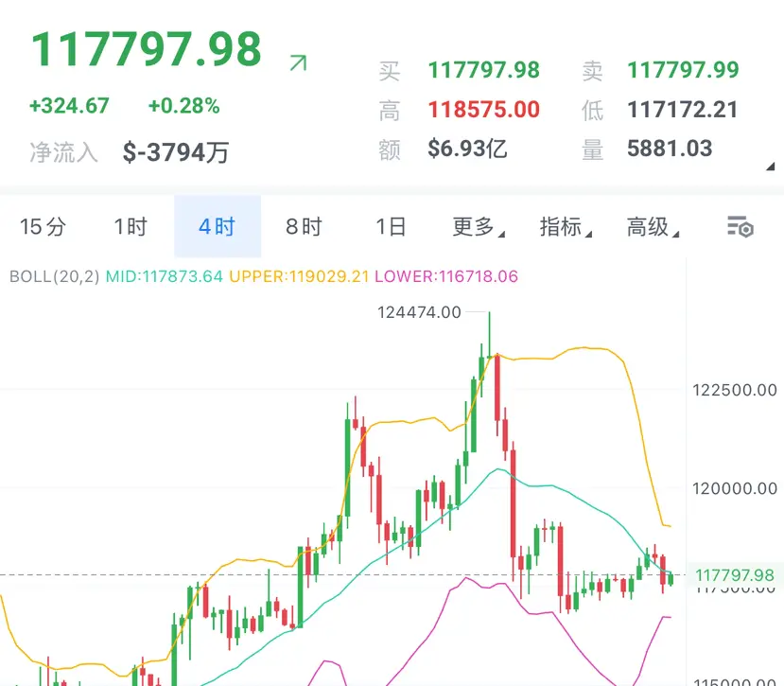Click the main price 117797.98
The image size is (784, 686).
tap(147, 49)
